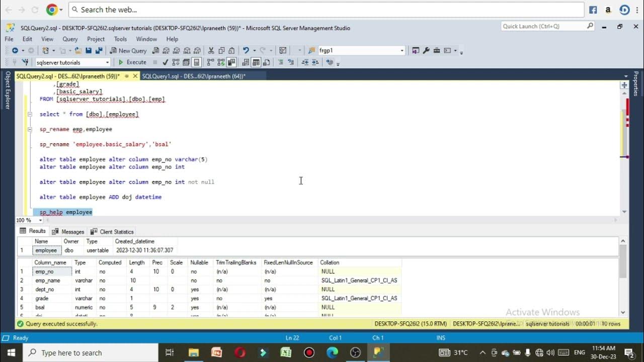Toggle Include Actual Execution Plan

(210, 62)
